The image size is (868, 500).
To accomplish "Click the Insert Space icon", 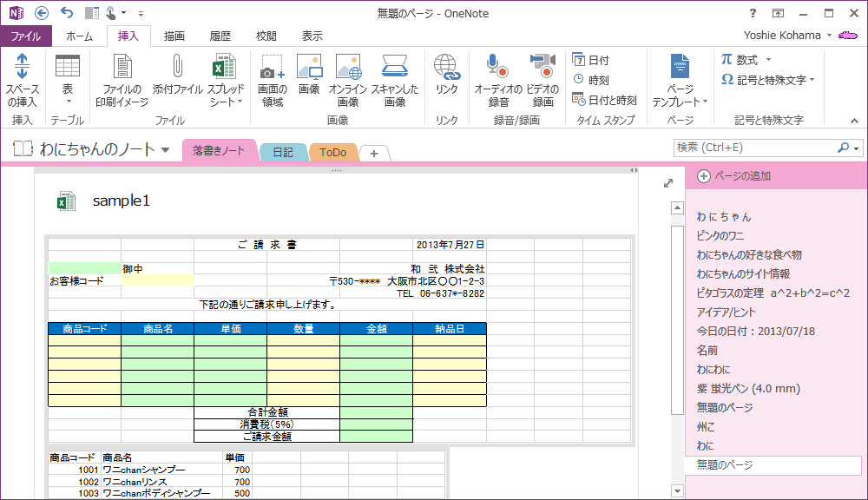I will point(23,67).
